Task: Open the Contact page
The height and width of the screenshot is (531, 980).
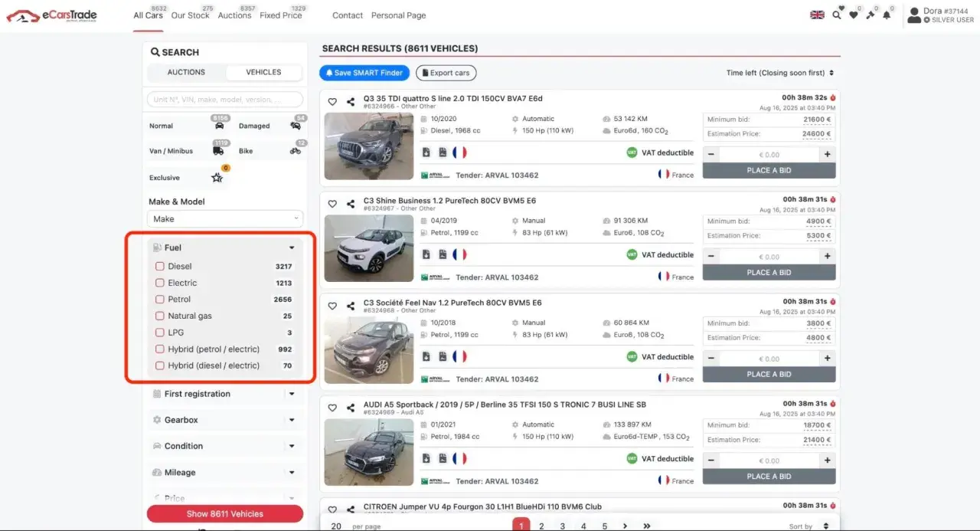Action: (x=348, y=15)
